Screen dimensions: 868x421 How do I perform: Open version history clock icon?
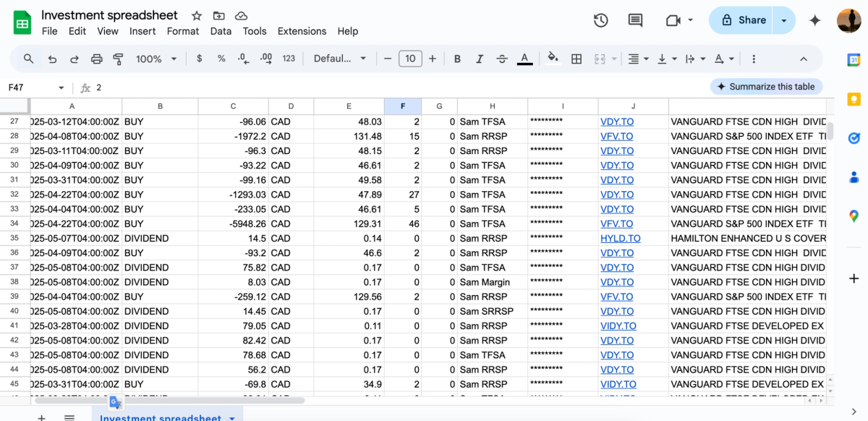pyautogui.click(x=600, y=20)
